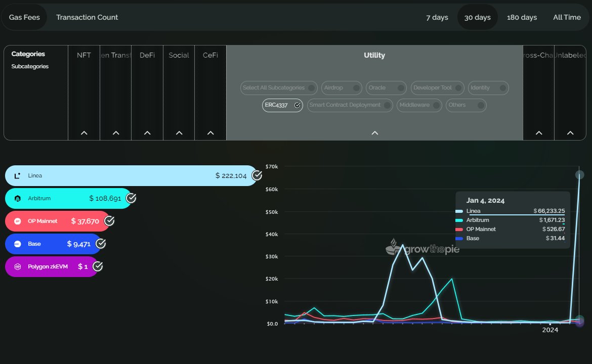592x364 pixels.
Task: Select the Unlabeled category
Action: click(570, 55)
